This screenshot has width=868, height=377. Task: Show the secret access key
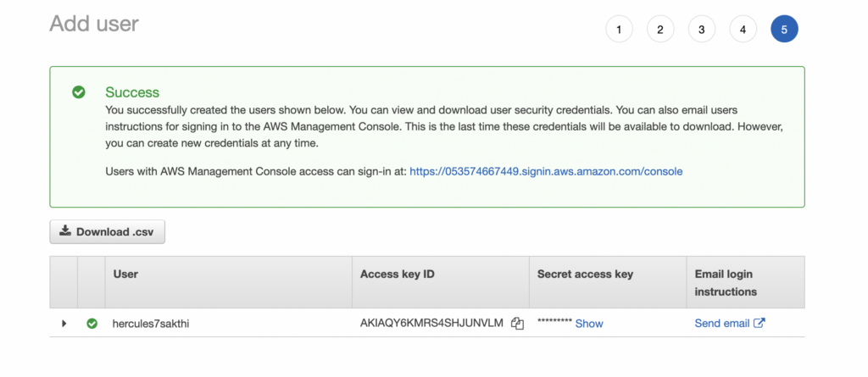coord(589,324)
